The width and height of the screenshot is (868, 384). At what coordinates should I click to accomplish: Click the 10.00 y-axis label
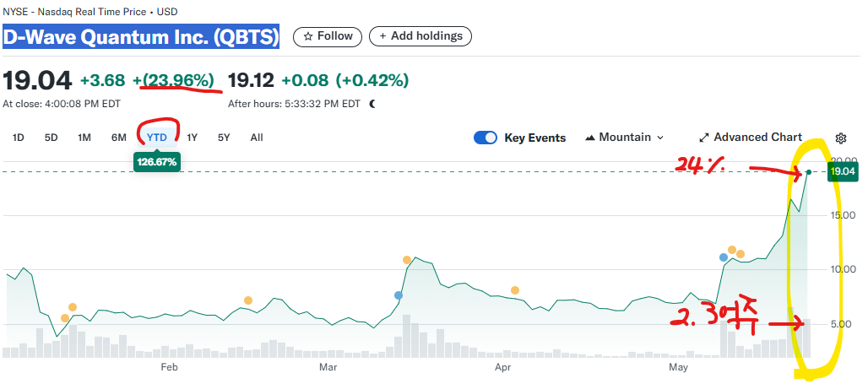point(844,269)
